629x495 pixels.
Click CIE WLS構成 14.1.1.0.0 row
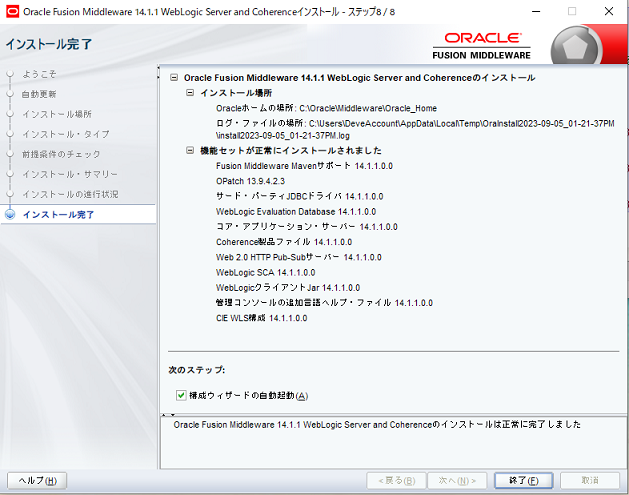pyautogui.click(x=261, y=318)
